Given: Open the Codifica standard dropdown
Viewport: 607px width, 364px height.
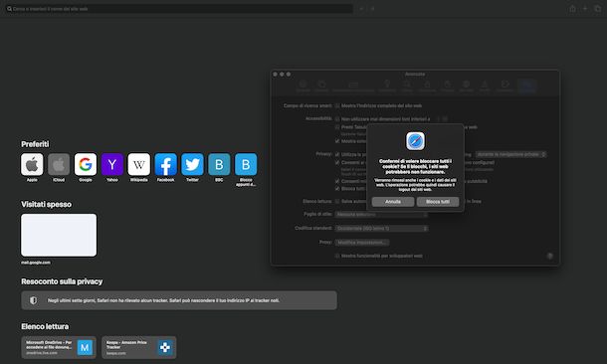Looking at the screenshot, I should 382,228.
